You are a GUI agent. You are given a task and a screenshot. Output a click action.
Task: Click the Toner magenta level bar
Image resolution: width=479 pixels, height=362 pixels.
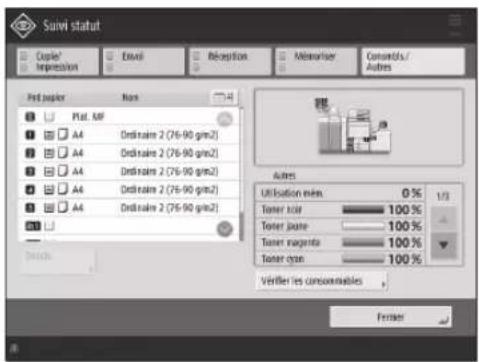tap(363, 243)
